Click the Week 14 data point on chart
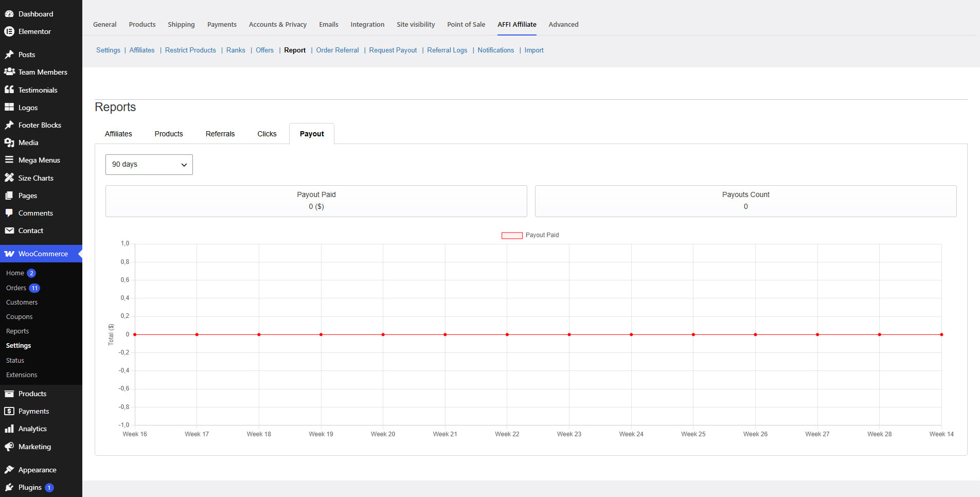Viewport: 980px width, 497px height. point(941,334)
